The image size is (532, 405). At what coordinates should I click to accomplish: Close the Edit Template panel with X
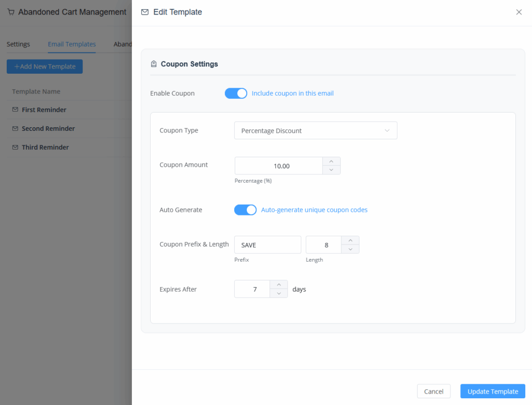coord(518,12)
